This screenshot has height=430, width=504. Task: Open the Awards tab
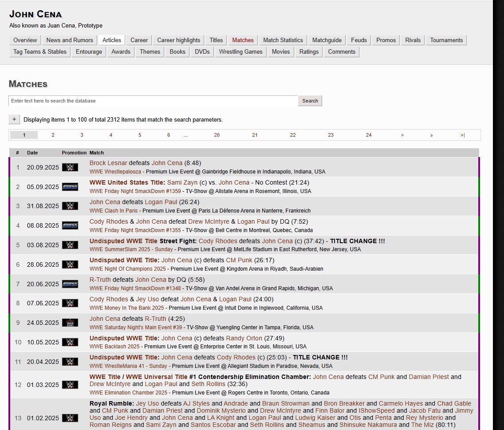click(121, 52)
